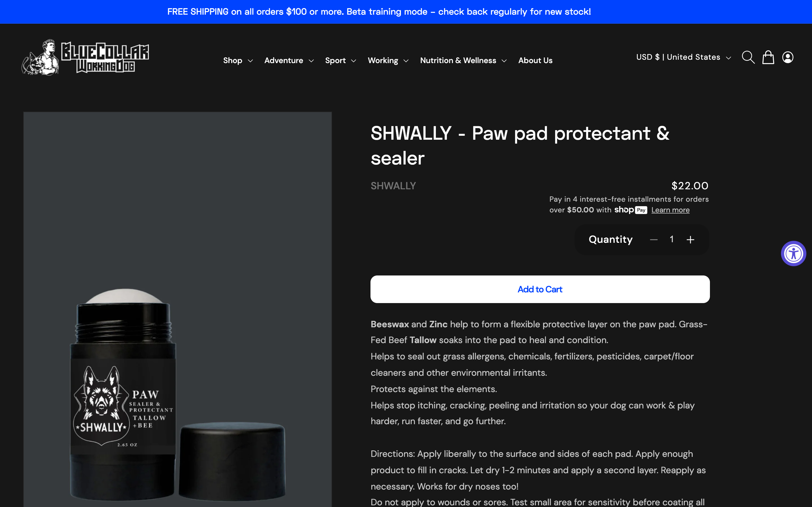The width and height of the screenshot is (812, 507).
Task: Expand the Adventure menu dropdown
Action: tap(289, 61)
